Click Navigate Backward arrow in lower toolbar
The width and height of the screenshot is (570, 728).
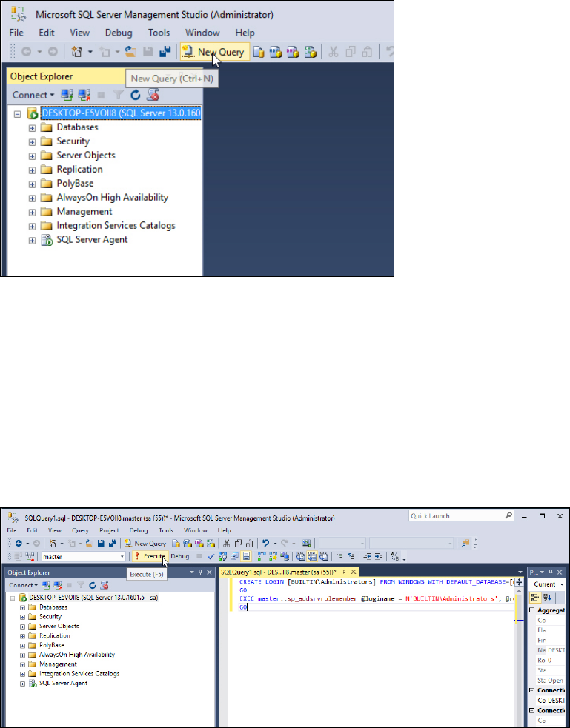click(19, 543)
